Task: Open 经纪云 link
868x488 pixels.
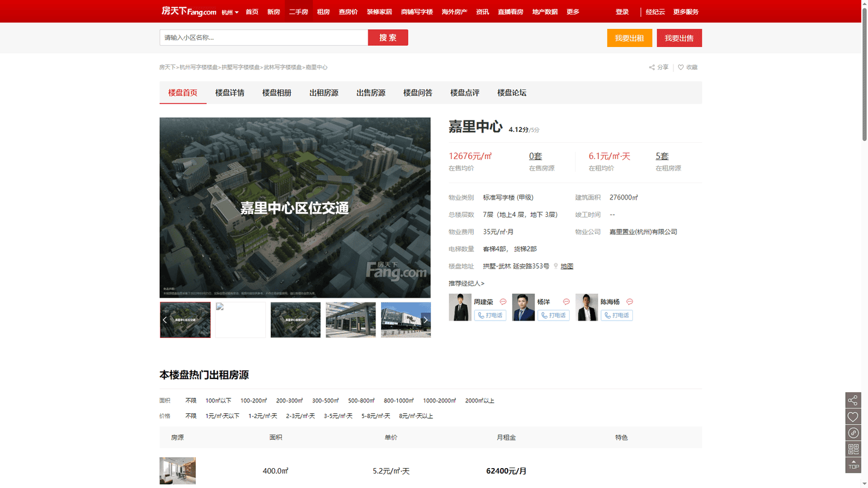Action: click(655, 12)
